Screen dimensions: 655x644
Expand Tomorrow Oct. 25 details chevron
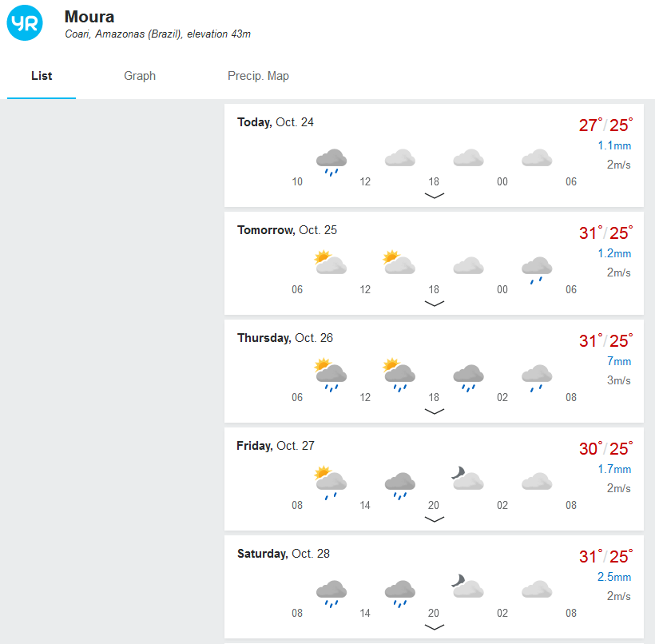[x=434, y=304]
